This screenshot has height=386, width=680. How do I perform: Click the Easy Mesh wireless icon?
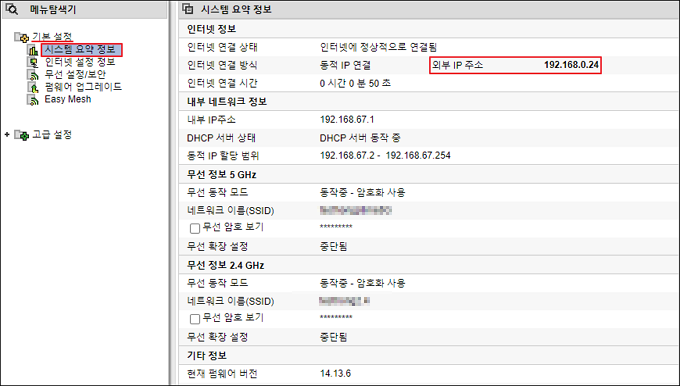pyautogui.click(x=33, y=99)
